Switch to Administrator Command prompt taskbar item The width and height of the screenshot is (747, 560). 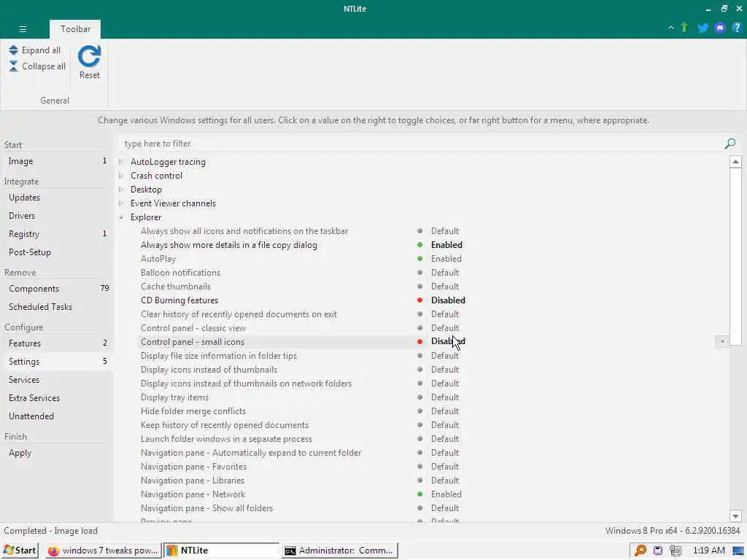tap(340, 551)
